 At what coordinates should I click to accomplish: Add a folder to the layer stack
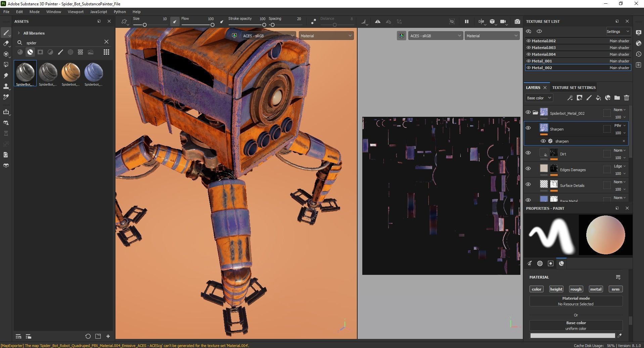point(617,98)
